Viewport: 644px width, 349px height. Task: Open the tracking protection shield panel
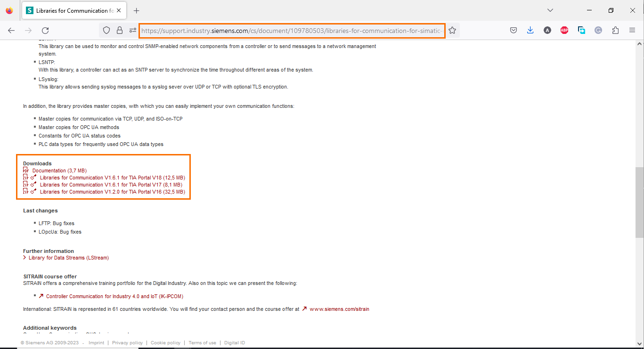point(106,30)
